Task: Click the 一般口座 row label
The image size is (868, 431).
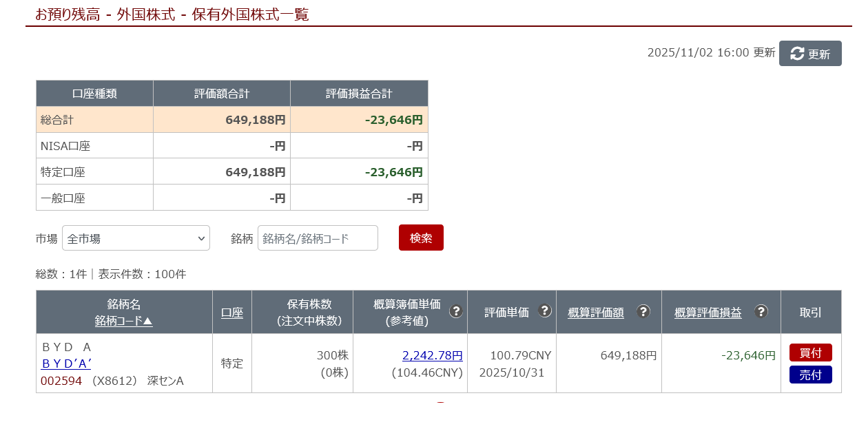Action: click(x=63, y=198)
